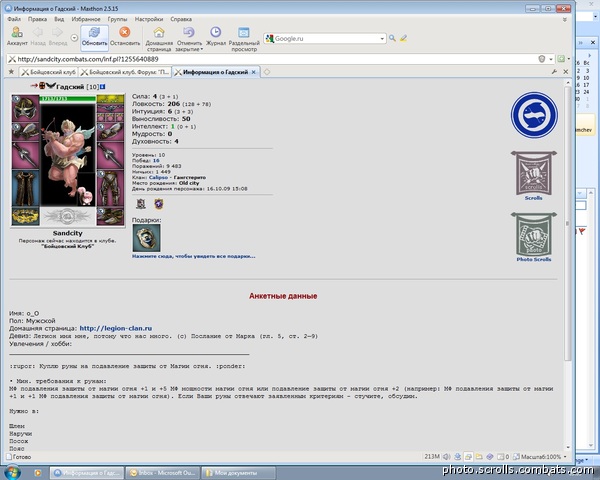Close the Информация о Гадский tab
This screenshot has height=480, width=600.
coord(253,72)
